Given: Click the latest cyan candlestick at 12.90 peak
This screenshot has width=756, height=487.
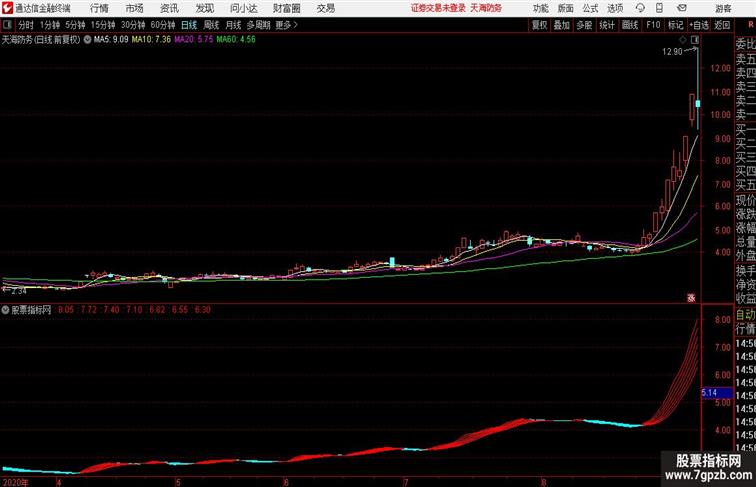Looking at the screenshot, I should 697,104.
